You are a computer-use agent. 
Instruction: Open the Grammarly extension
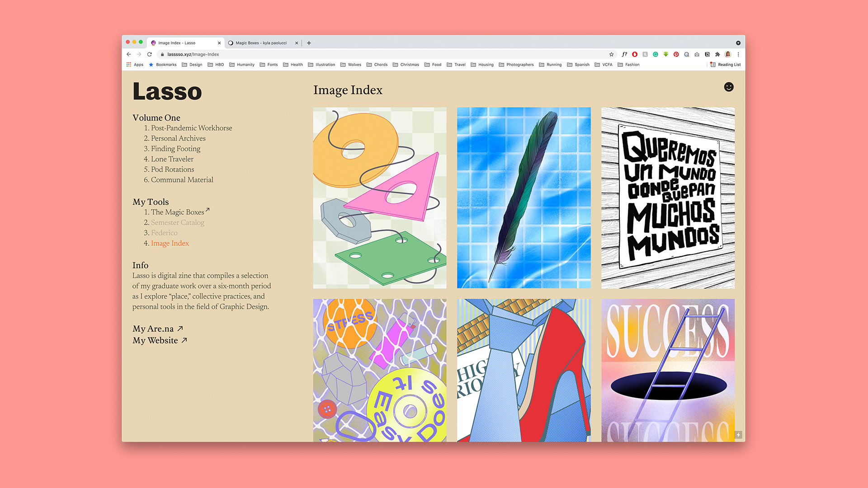(x=655, y=54)
